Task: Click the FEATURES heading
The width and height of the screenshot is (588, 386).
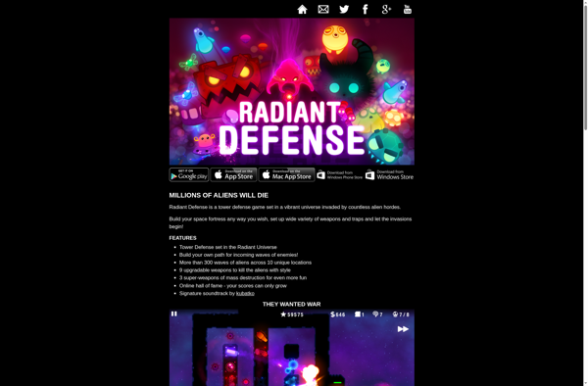Action: (182, 238)
